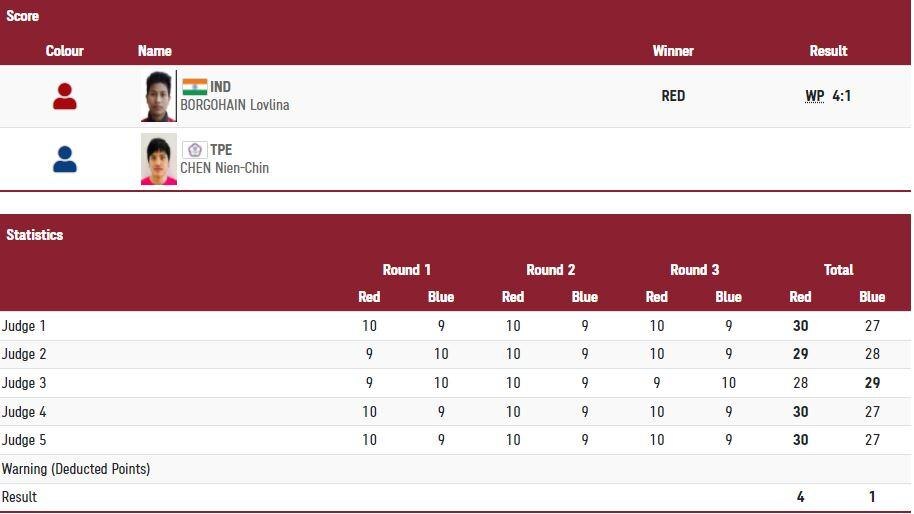Open BORGOHAIN Lovlina's profile link
The image size is (914, 514).
pyautogui.click(x=235, y=105)
